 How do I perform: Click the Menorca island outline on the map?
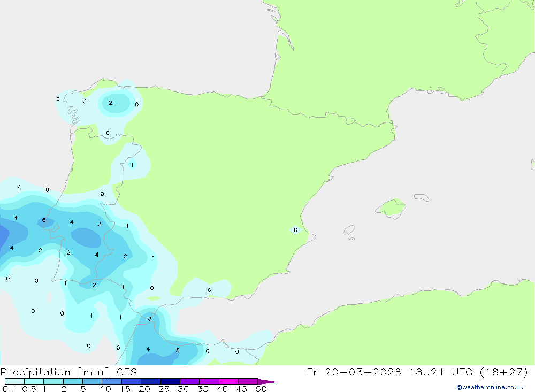pyautogui.click(x=422, y=197)
